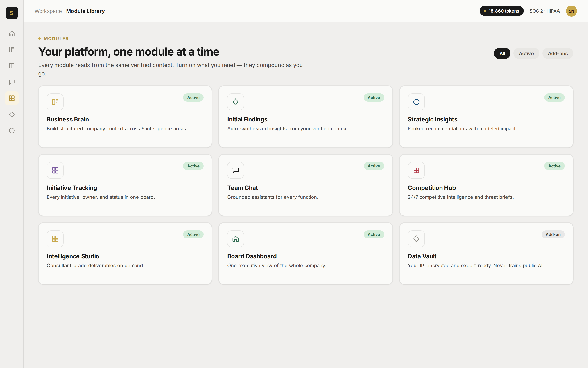588x368 pixels.
Task: Click the Add-on badge on Data Vault
Action: pos(553,234)
